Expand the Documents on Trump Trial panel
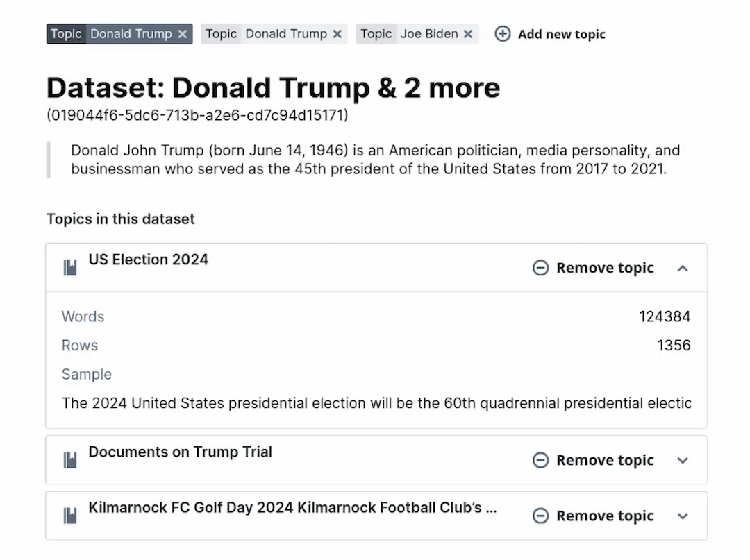This screenshot has width=750, height=560. click(683, 460)
